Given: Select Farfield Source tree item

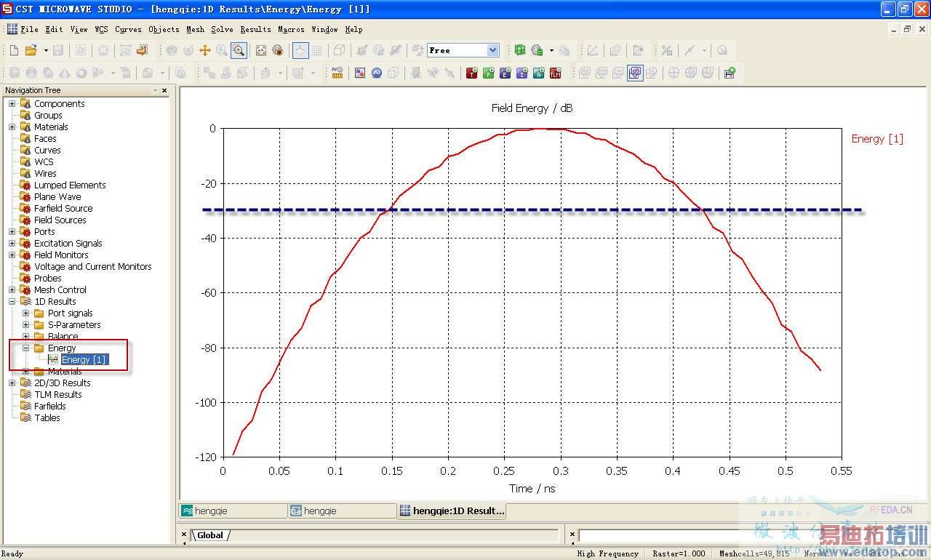Looking at the screenshot, I should tap(63, 208).
